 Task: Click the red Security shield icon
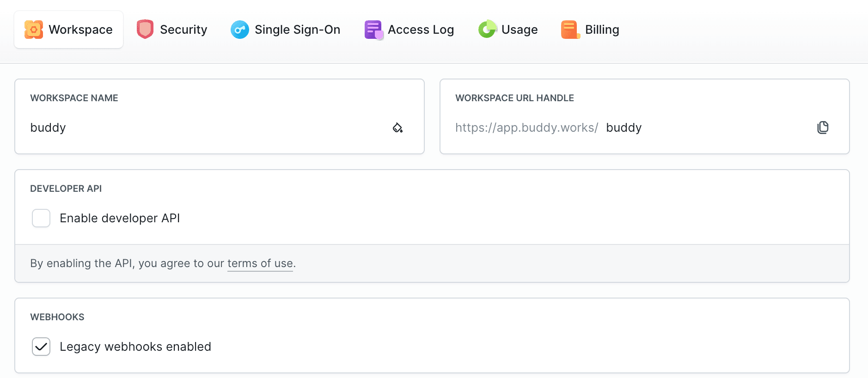click(x=145, y=30)
